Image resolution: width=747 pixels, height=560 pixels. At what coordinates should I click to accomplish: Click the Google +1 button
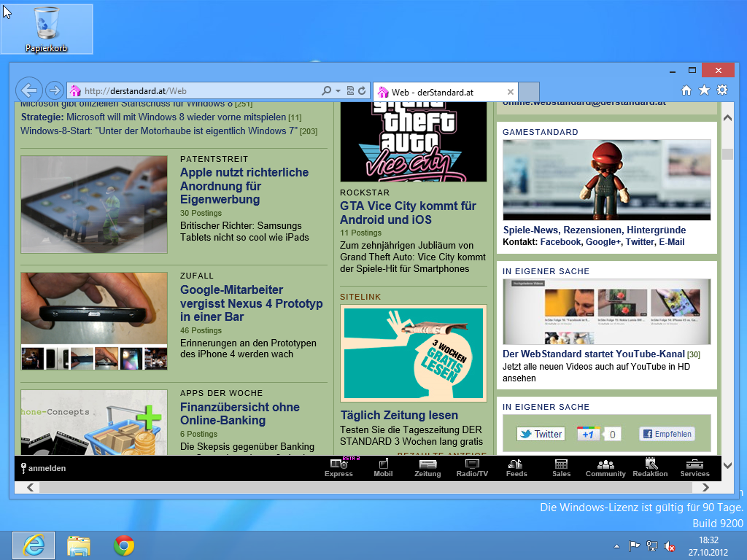(588, 434)
